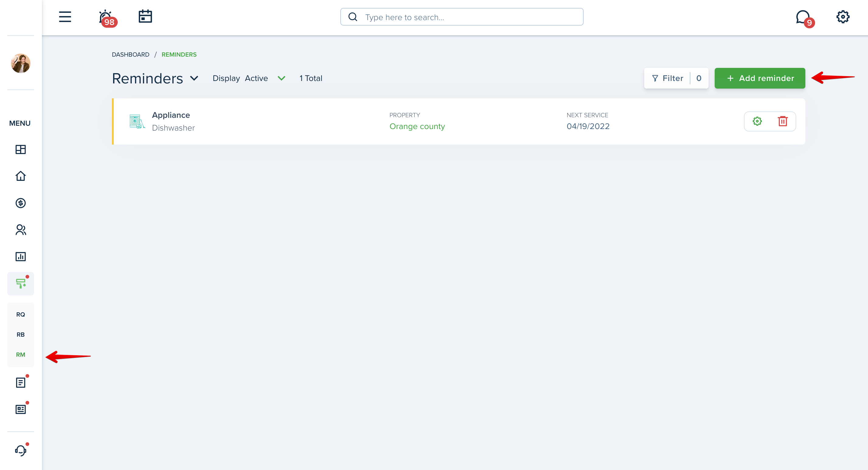Click the 1 Total count label

[311, 78]
